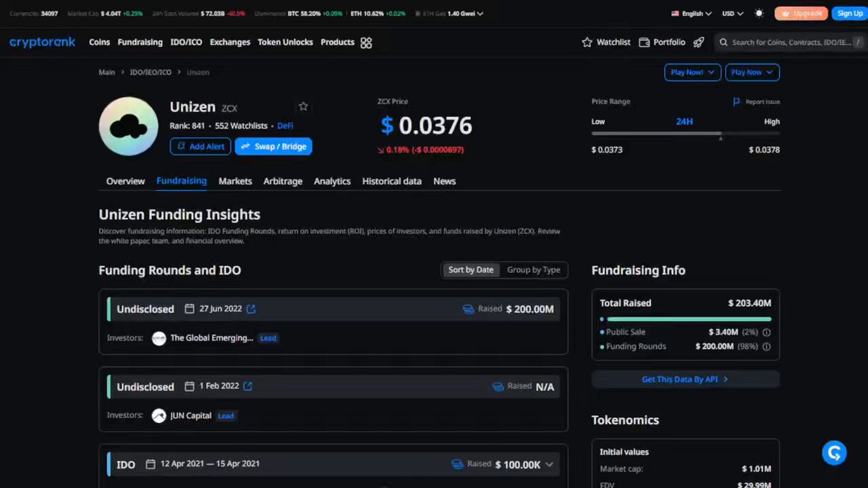Open the DeFi category link
The width and height of the screenshot is (868, 488).
click(285, 126)
